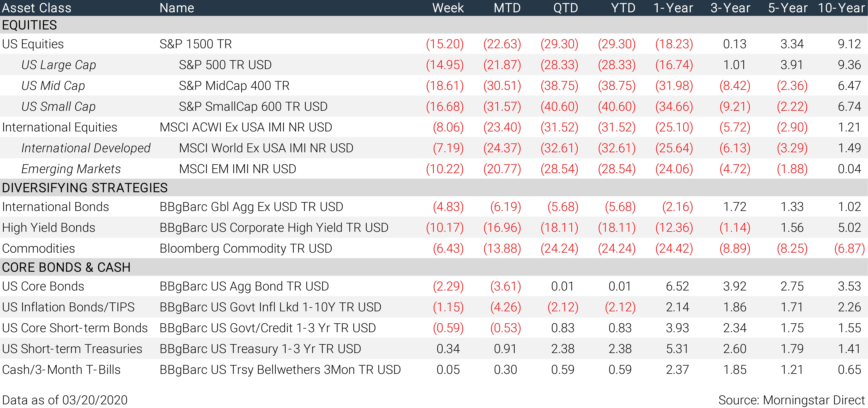Image resolution: width=868 pixels, height=408 pixels.
Task: Click Bloomberg Commodity TR USD name
Action: coord(246,248)
